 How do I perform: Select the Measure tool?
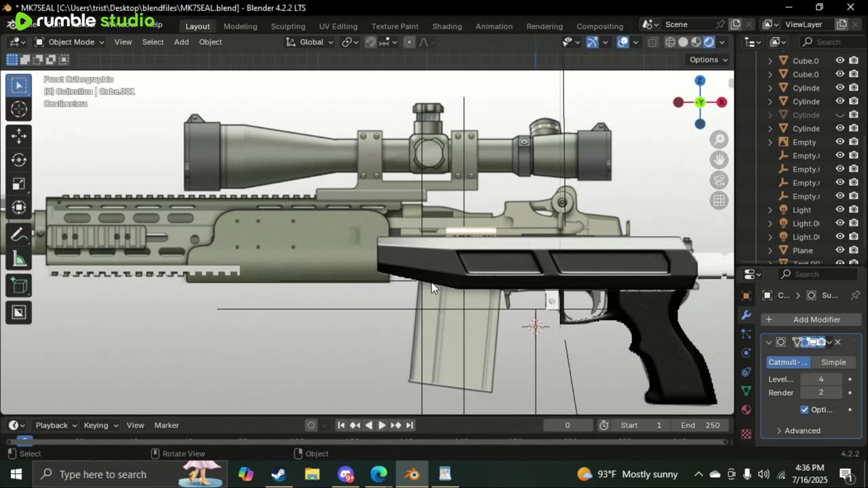click(x=18, y=260)
